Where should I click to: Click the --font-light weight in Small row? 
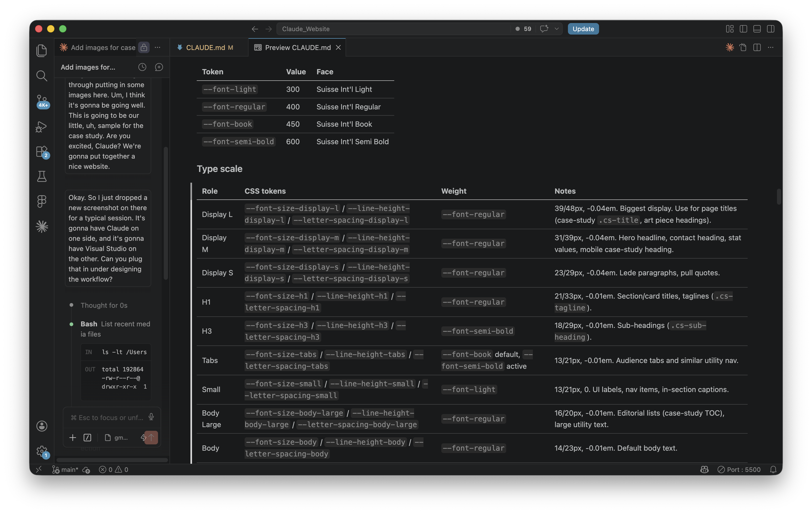point(469,389)
